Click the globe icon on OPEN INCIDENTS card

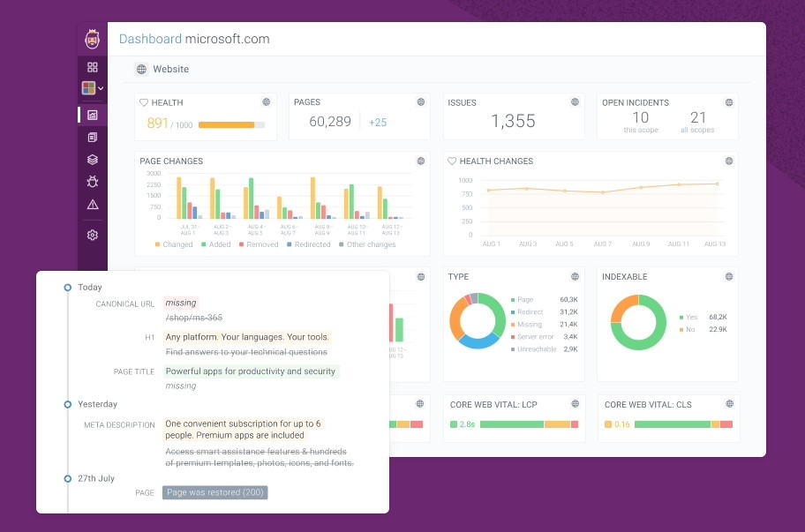(729, 102)
